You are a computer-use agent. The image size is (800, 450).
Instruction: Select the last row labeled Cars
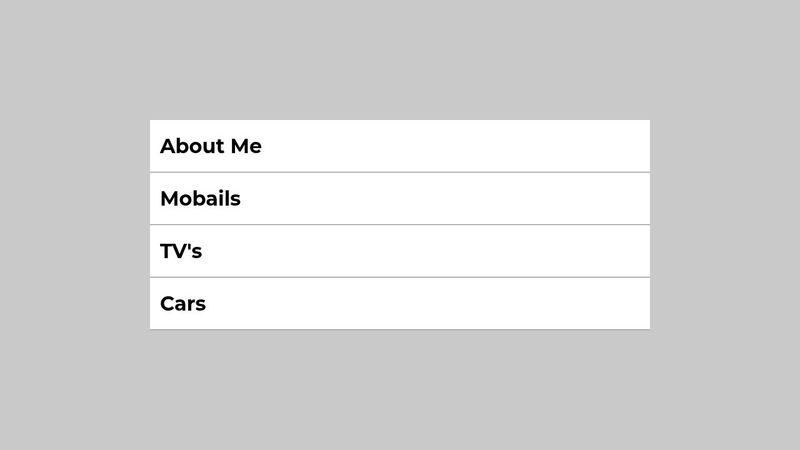(400, 304)
